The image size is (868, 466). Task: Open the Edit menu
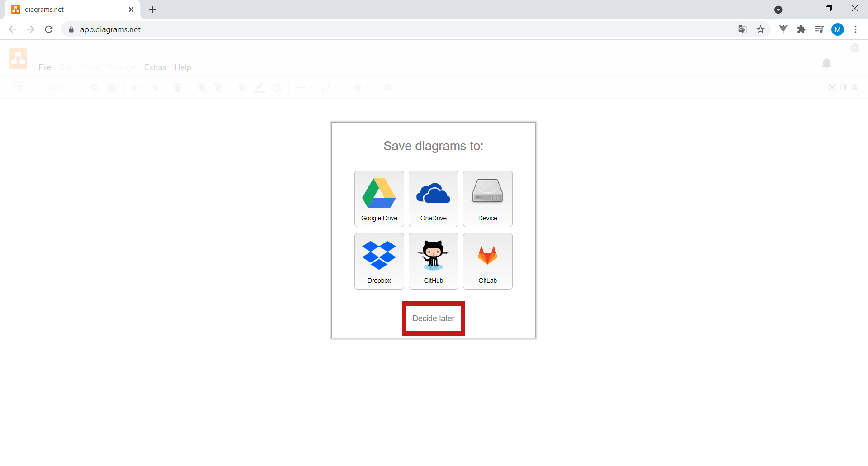pyautogui.click(x=66, y=67)
